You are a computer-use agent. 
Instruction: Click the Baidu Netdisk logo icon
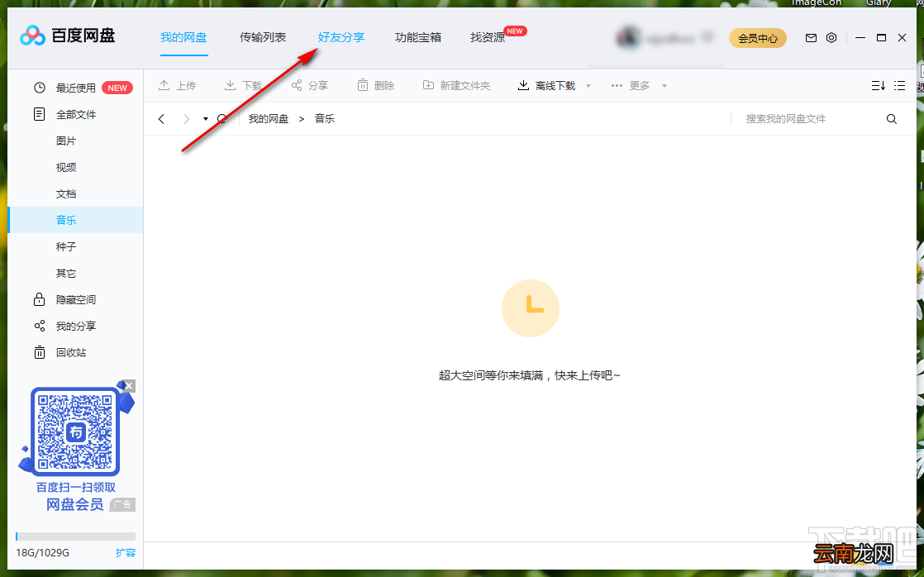[x=32, y=36]
